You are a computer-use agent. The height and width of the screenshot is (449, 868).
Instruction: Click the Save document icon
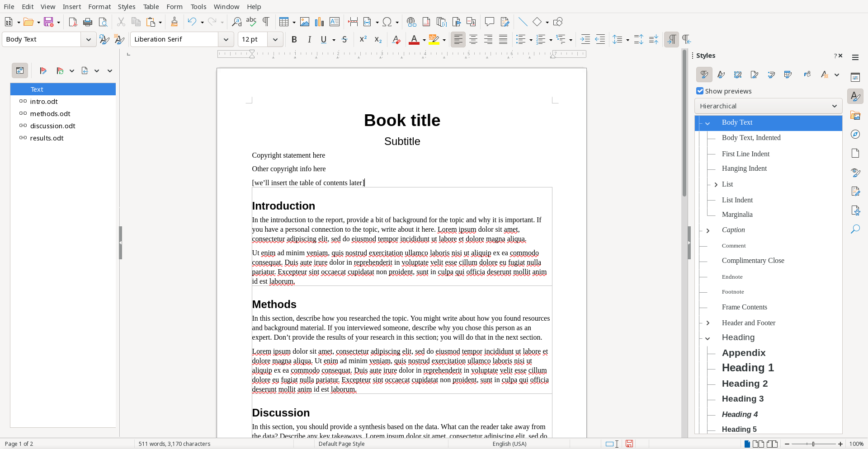[x=49, y=22]
